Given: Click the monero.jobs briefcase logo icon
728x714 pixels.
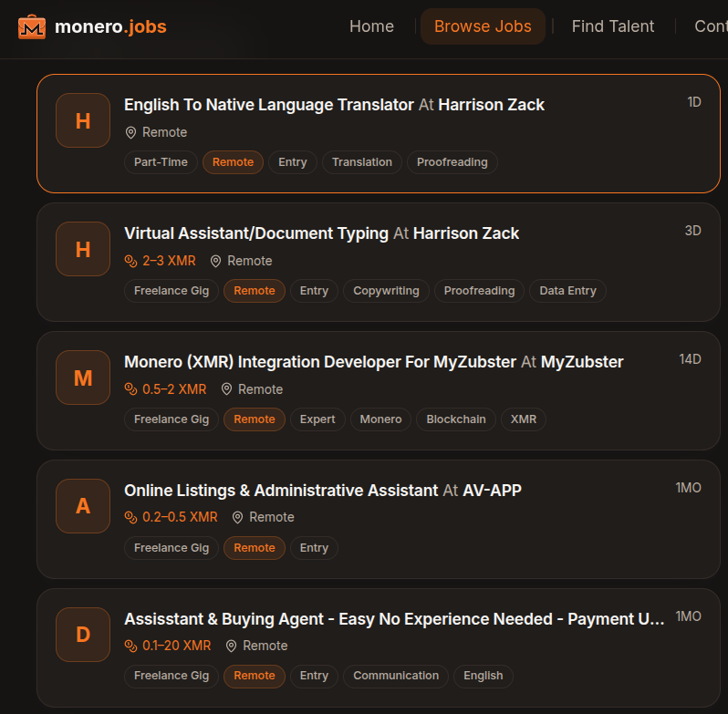Looking at the screenshot, I should click(32, 27).
